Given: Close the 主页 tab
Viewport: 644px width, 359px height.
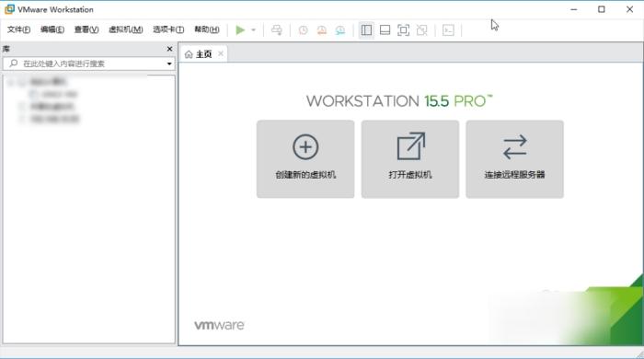Looking at the screenshot, I should (x=221, y=53).
